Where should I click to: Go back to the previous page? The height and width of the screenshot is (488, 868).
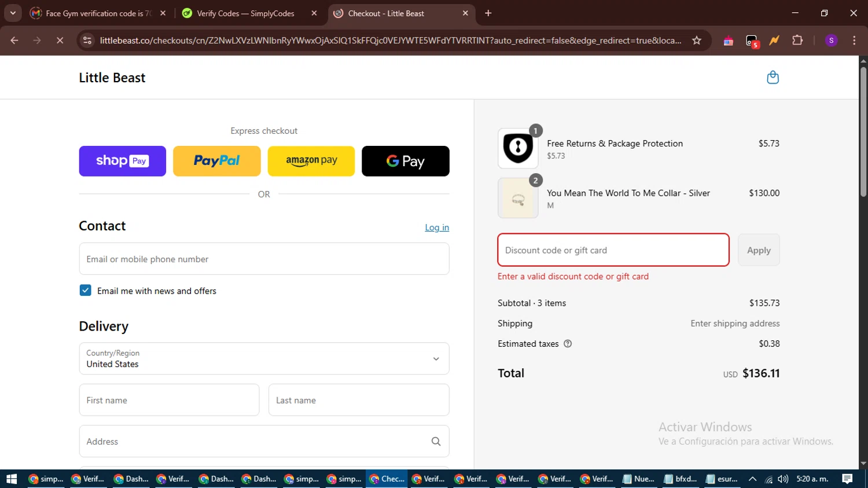tap(14, 41)
